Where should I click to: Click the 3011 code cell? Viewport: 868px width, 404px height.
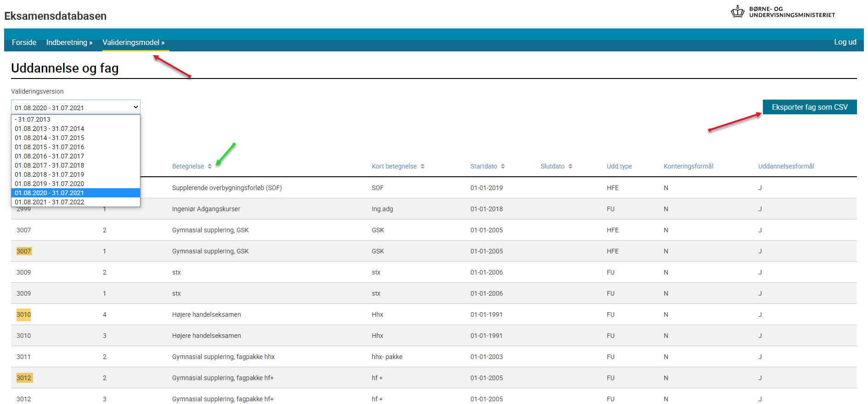point(23,357)
